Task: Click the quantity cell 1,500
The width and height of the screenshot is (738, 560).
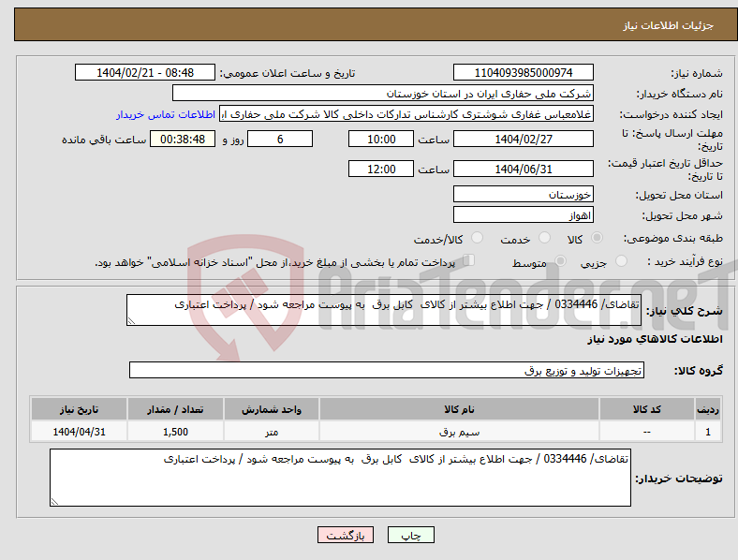Action: [x=175, y=432]
